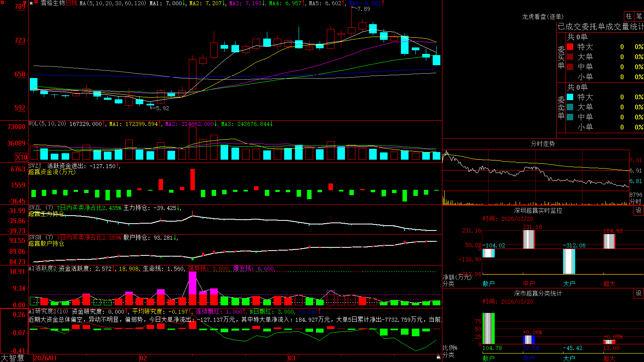Click the SVSH 散户持仓 indicator label
This screenshot has width=644, height=362.
tap(41, 237)
